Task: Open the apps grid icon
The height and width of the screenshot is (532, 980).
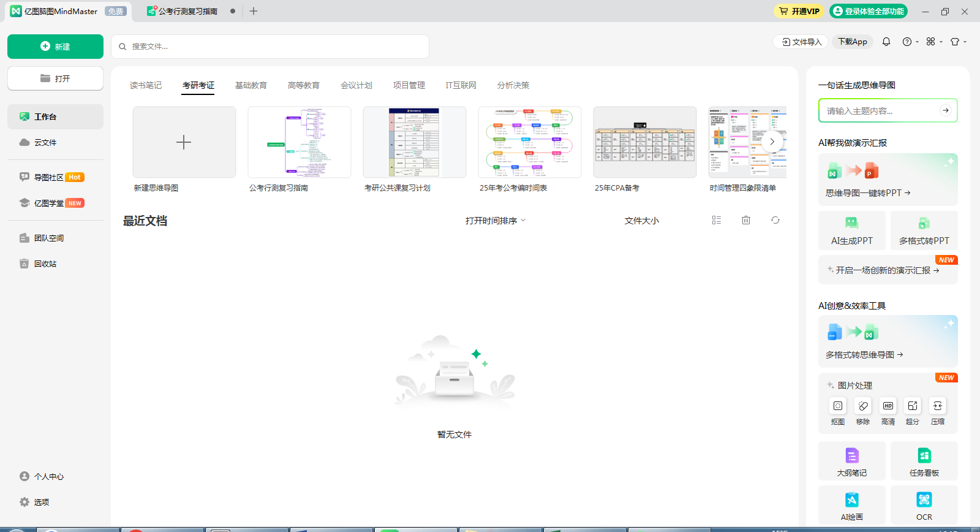Action: [x=930, y=42]
